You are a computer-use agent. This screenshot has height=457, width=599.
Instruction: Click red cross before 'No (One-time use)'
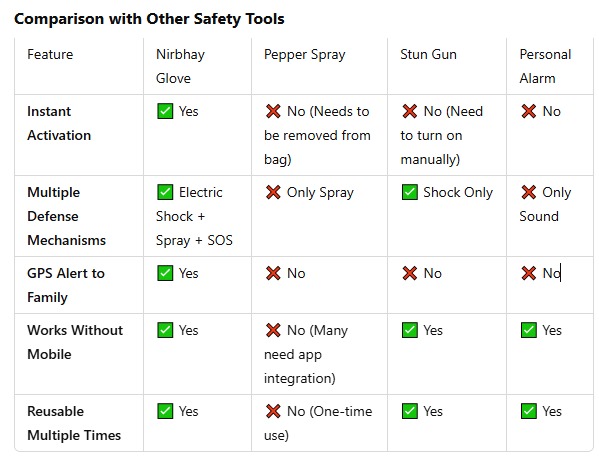tap(273, 411)
